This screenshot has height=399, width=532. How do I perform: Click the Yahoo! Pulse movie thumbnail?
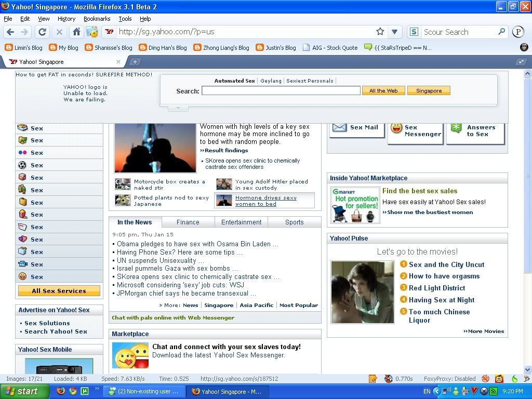[x=362, y=292]
